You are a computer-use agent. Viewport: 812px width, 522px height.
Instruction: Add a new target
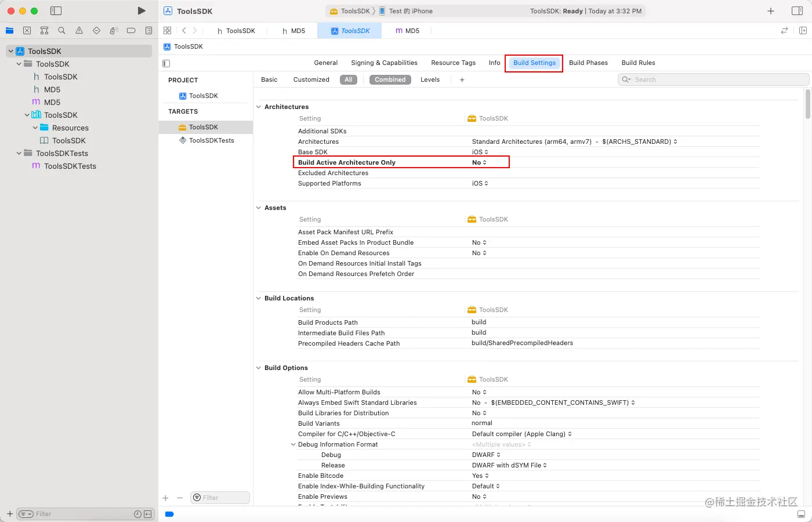(x=165, y=498)
